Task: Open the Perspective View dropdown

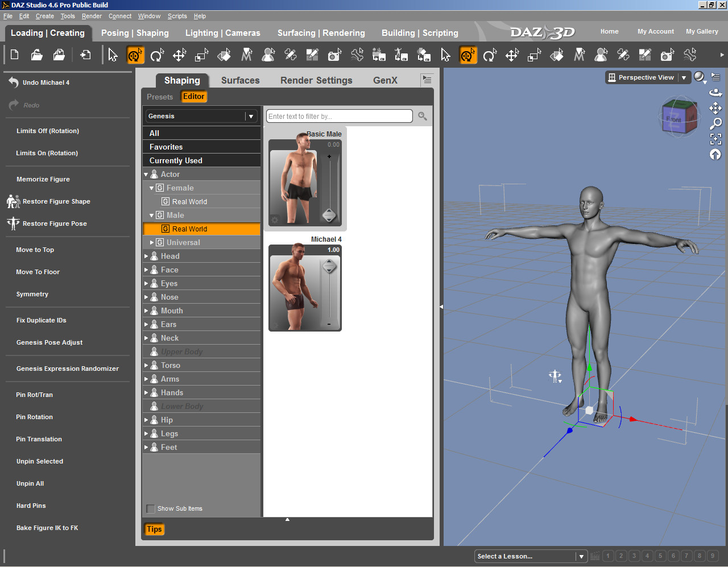Action: (647, 77)
